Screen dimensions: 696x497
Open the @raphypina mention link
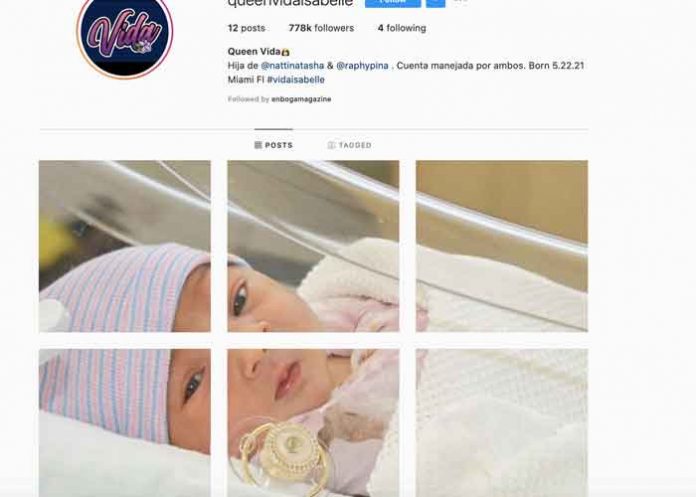(x=362, y=66)
